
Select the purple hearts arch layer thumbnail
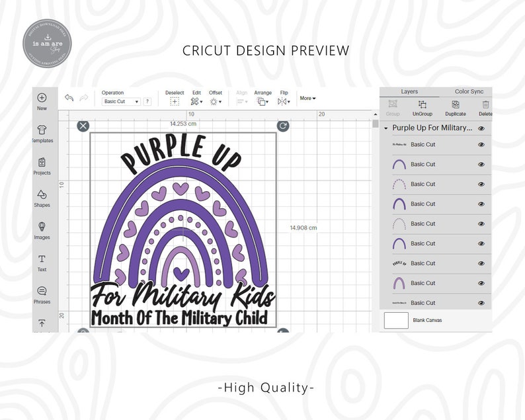399,185
